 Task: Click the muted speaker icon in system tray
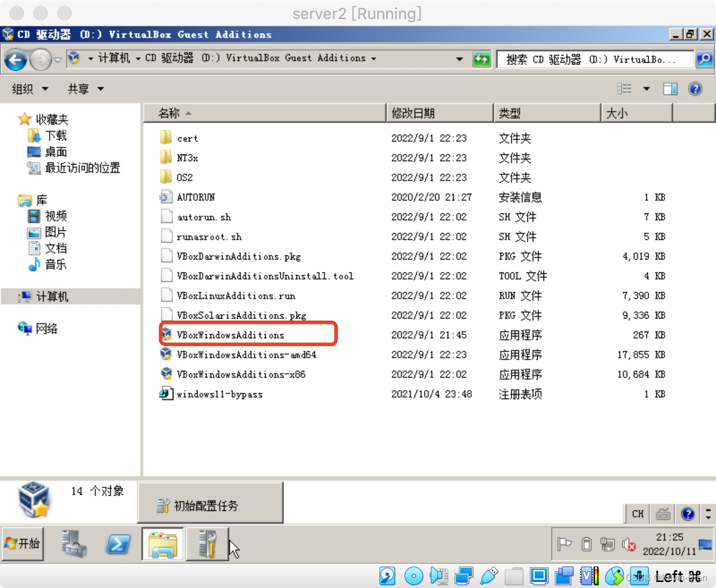point(628,544)
